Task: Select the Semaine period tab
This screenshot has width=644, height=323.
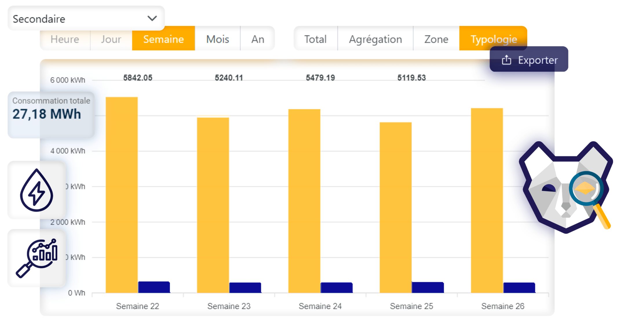Action: click(163, 39)
